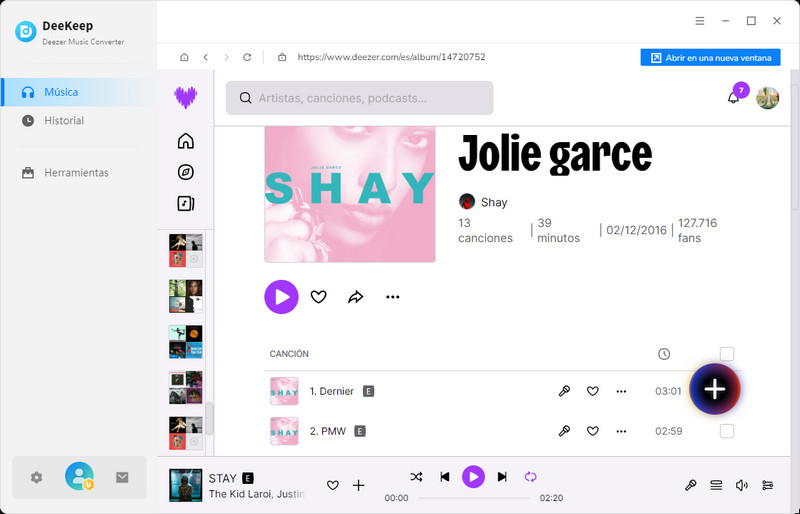
Task: Click the STAY song title in player
Action: tap(222, 478)
